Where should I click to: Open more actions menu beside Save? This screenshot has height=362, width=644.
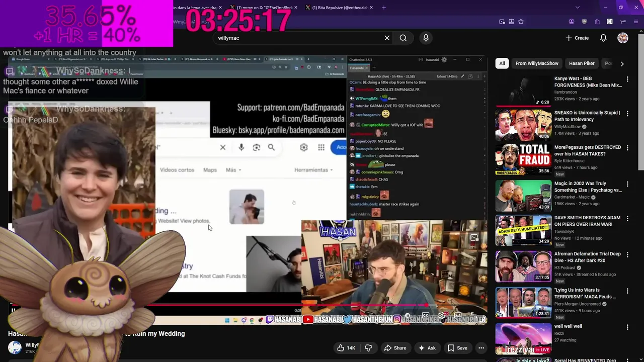point(481,348)
